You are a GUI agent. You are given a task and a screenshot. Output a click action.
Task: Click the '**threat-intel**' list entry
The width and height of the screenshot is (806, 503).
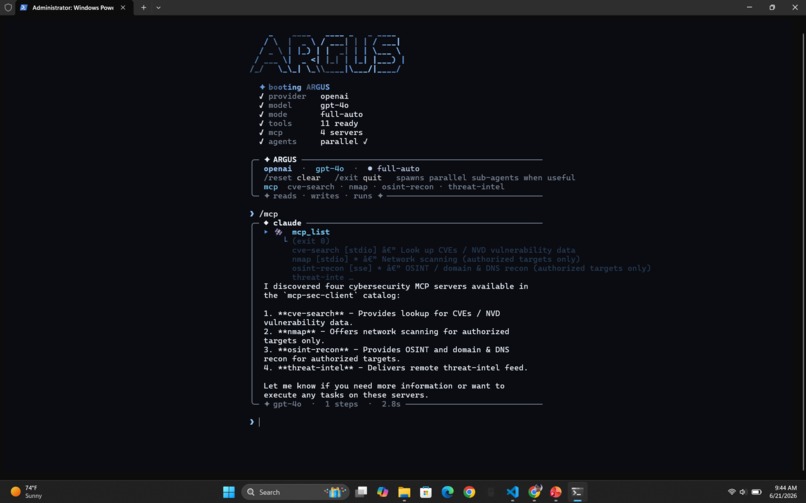[x=315, y=368]
